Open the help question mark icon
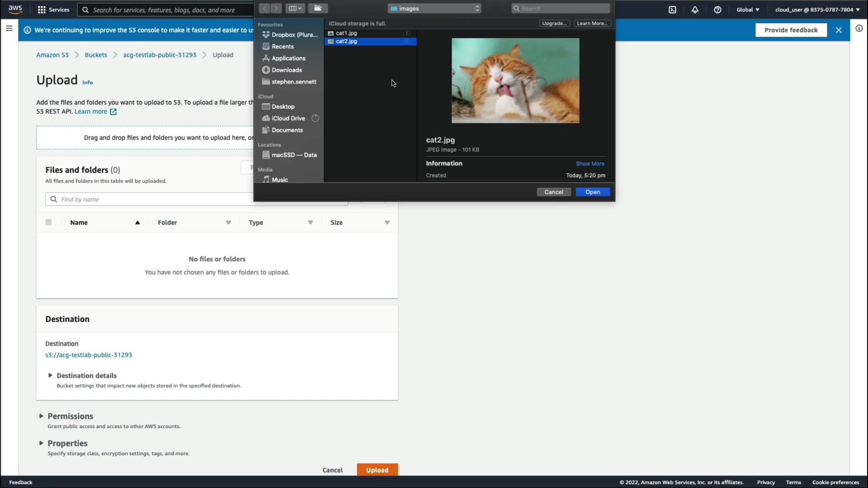The height and width of the screenshot is (488, 868). 717,9
